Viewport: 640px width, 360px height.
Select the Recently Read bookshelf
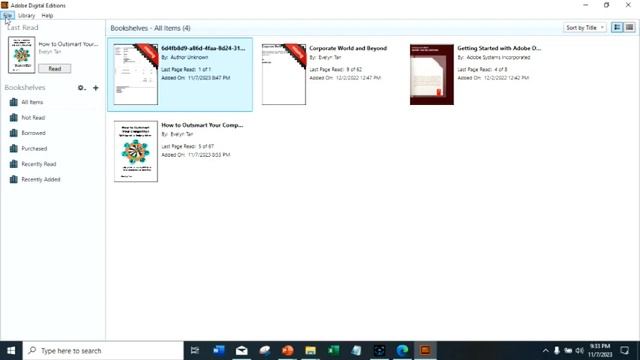(39, 164)
